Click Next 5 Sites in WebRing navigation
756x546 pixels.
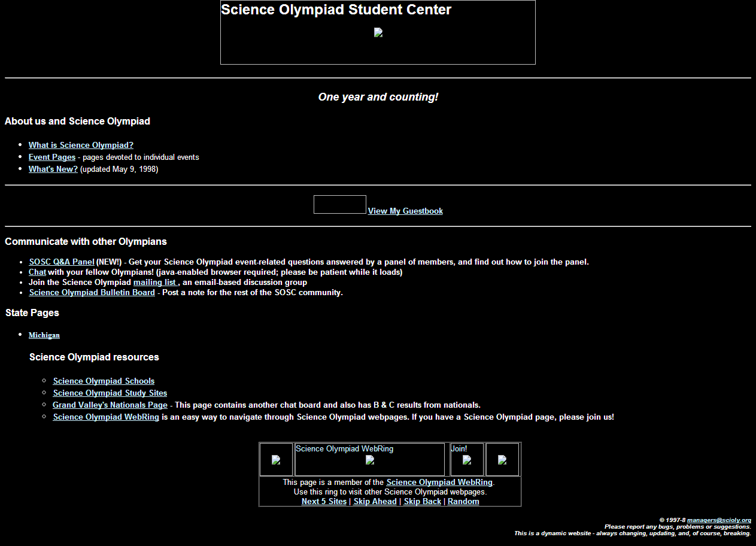(324, 501)
